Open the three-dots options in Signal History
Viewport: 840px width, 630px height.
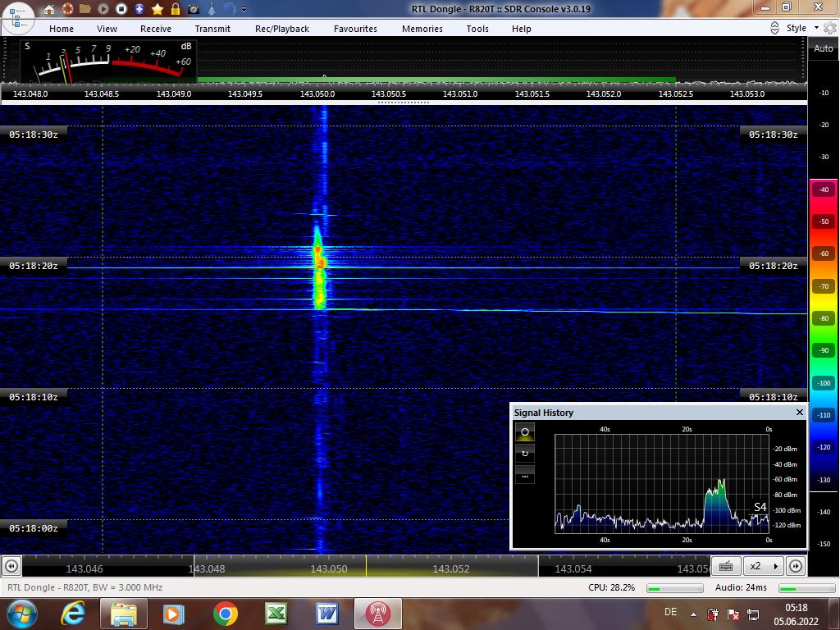coord(525,476)
